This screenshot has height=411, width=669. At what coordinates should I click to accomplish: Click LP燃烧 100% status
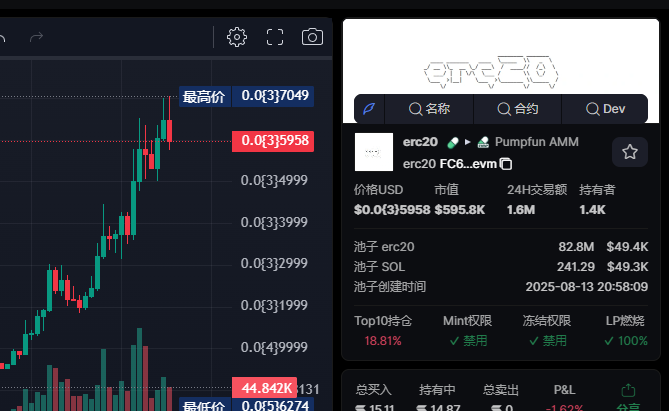pos(626,341)
